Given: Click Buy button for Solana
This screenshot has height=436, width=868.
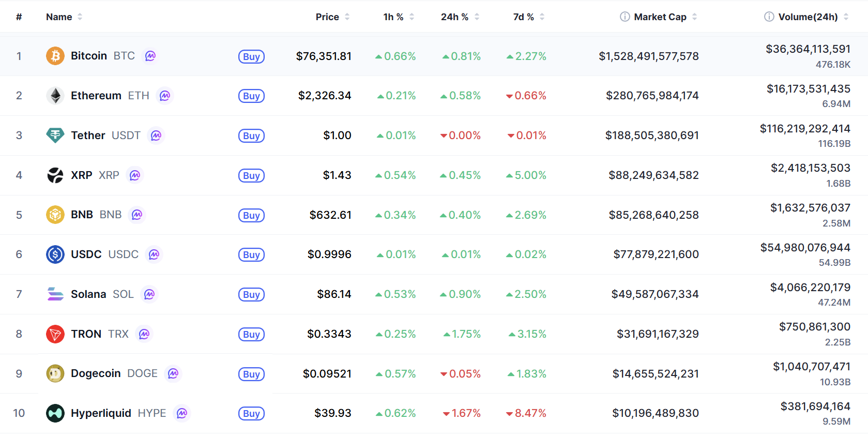Looking at the screenshot, I should 251,294.
